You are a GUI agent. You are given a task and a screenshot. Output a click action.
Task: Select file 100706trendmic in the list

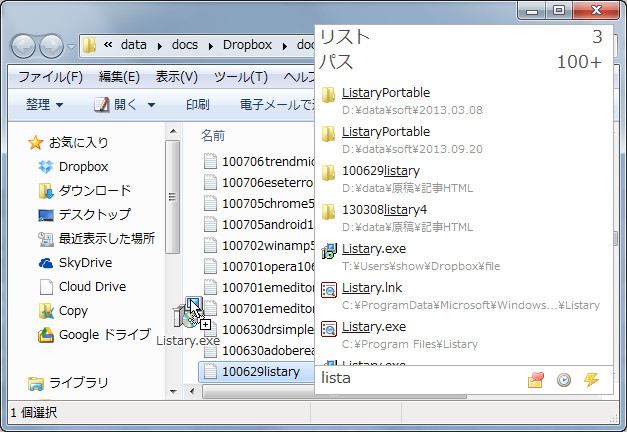click(x=259, y=161)
